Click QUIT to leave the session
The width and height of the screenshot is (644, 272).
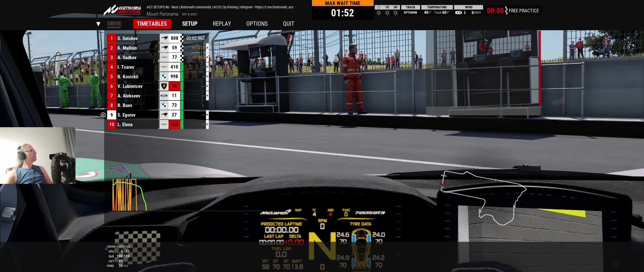288,24
